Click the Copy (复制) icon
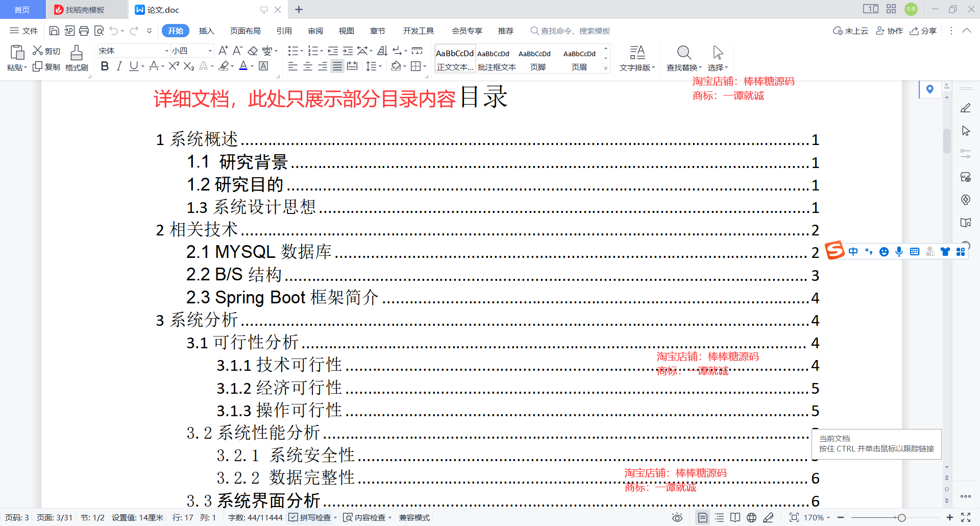This screenshot has width=980, height=526. 37,66
